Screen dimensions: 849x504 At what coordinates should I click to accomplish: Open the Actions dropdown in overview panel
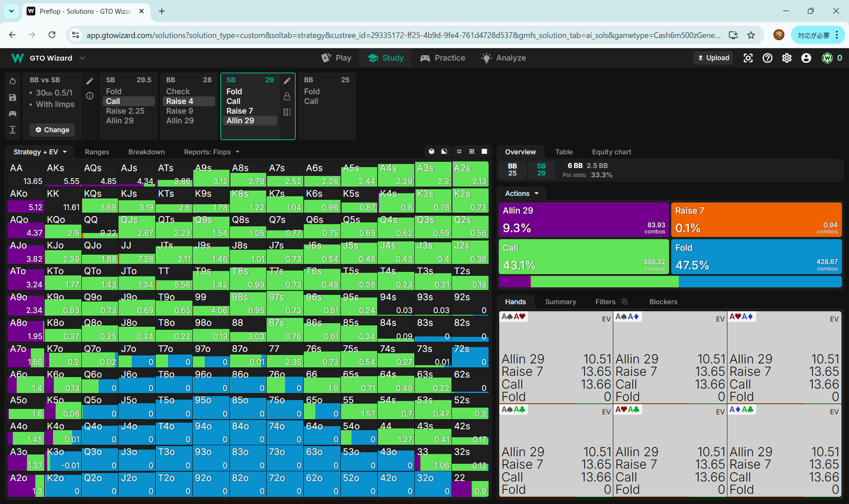pos(521,193)
